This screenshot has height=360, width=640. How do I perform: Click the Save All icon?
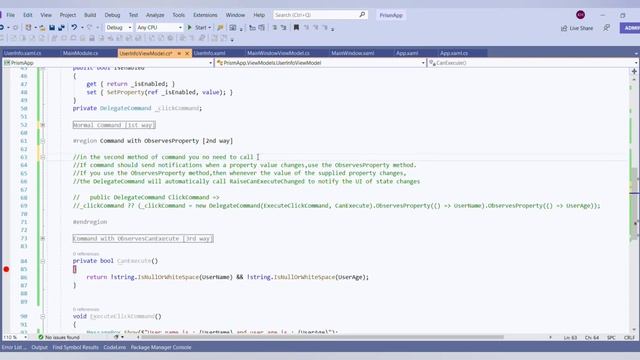[61, 28]
